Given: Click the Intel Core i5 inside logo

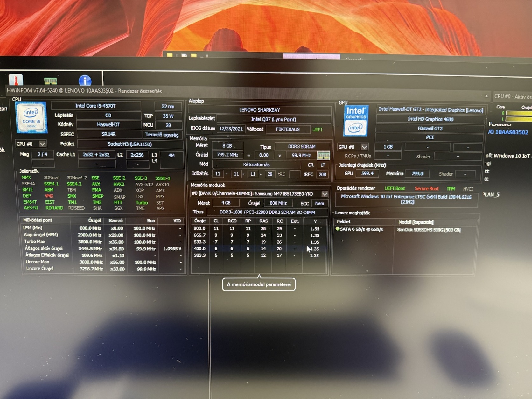Looking at the screenshot, I should [31, 117].
